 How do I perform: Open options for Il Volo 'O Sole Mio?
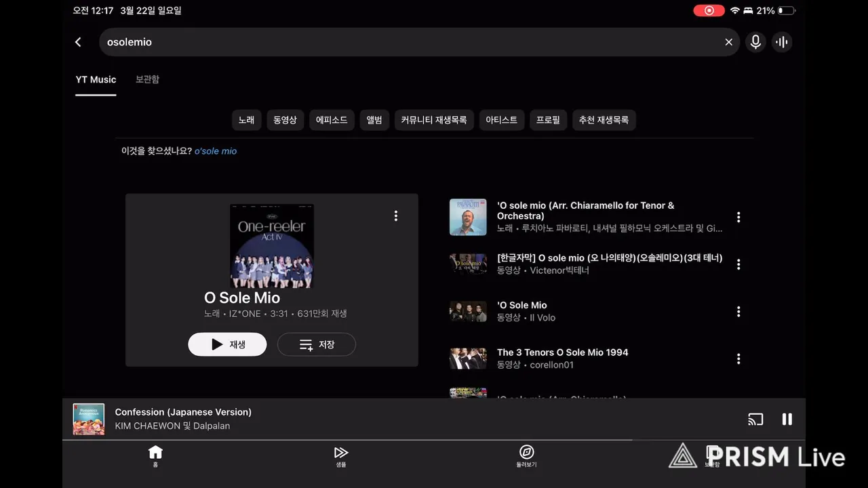point(738,312)
